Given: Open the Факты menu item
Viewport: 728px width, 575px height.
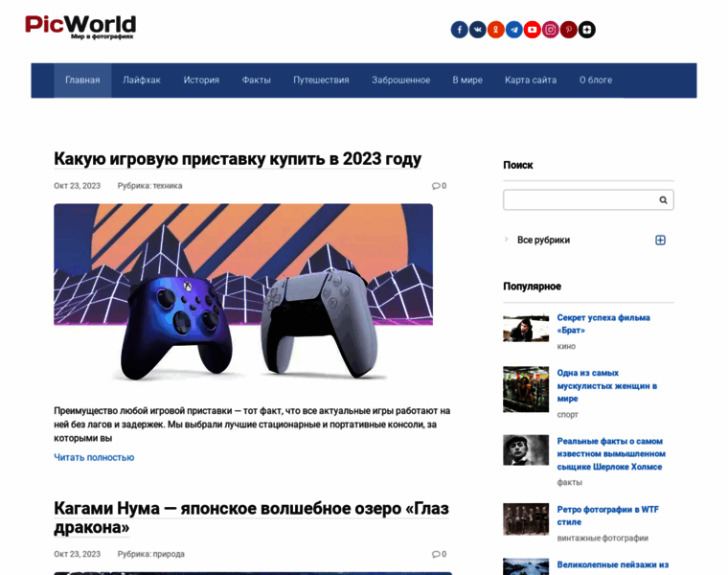Looking at the screenshot, I should tap(256, 80).
